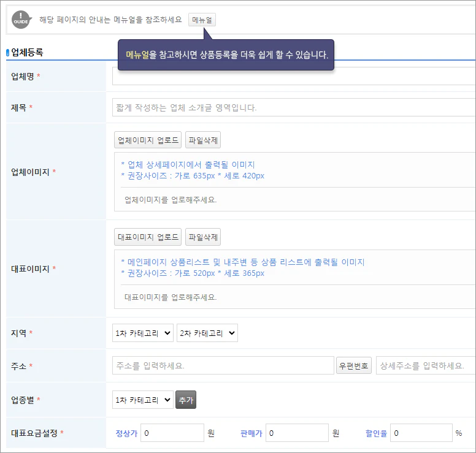This screenshot has height=453, width=476.
Task: Click the 대표이미지 업로드 button
Action: (x=148, y=237)
